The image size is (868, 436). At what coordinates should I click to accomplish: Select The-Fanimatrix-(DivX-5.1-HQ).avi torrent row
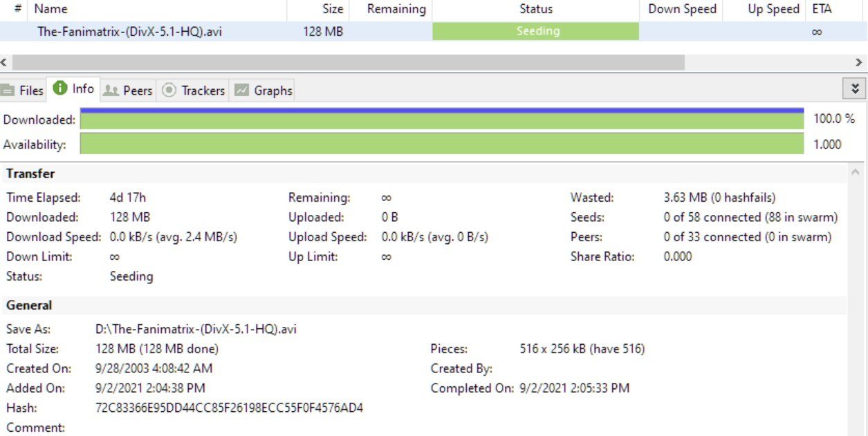(x=129, y=32)
